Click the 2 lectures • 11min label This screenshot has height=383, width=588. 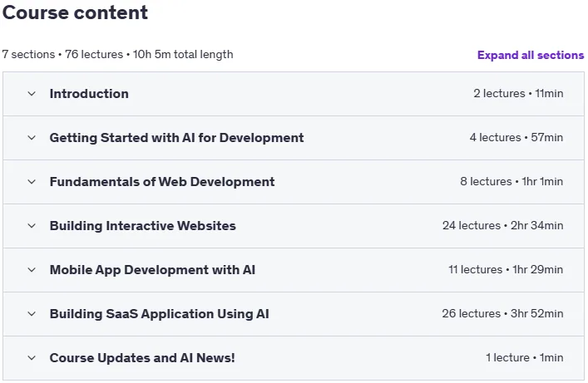(x=518, y=93)
